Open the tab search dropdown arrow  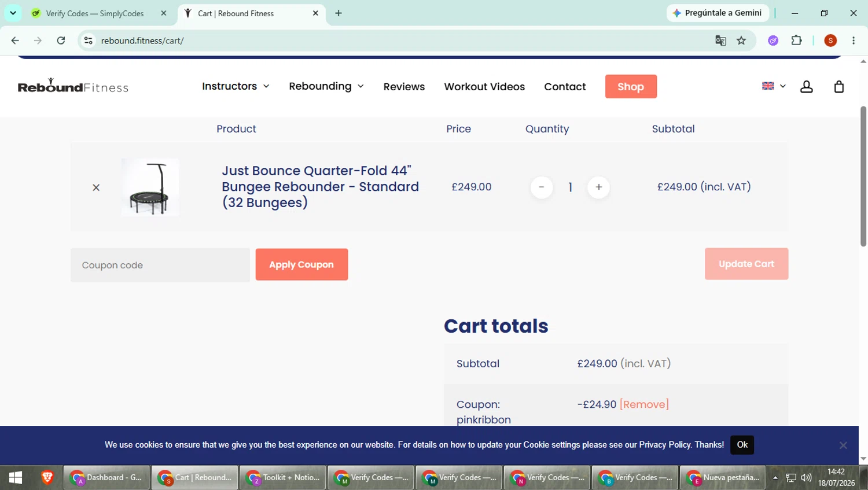click(13, 13)
